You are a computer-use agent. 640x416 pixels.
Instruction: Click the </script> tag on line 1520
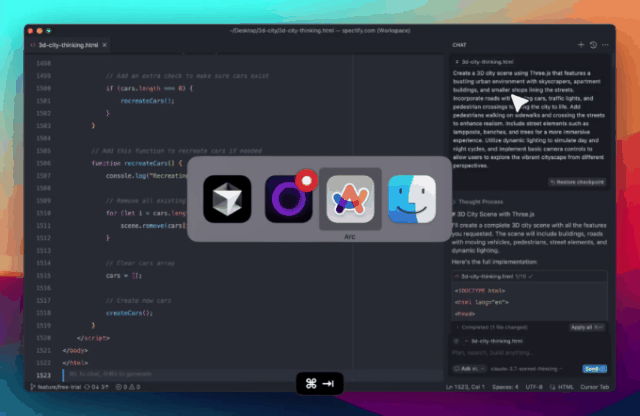tap(93, 338)
